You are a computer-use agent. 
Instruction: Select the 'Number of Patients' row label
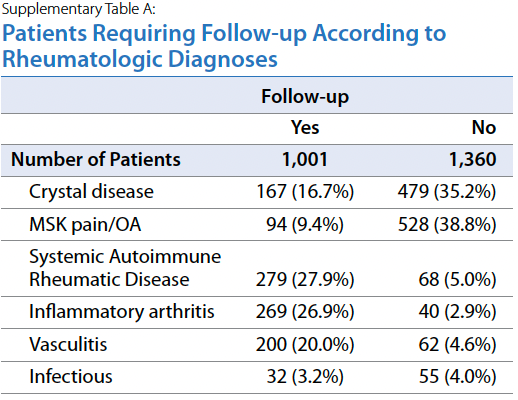(x=96, y=159)
